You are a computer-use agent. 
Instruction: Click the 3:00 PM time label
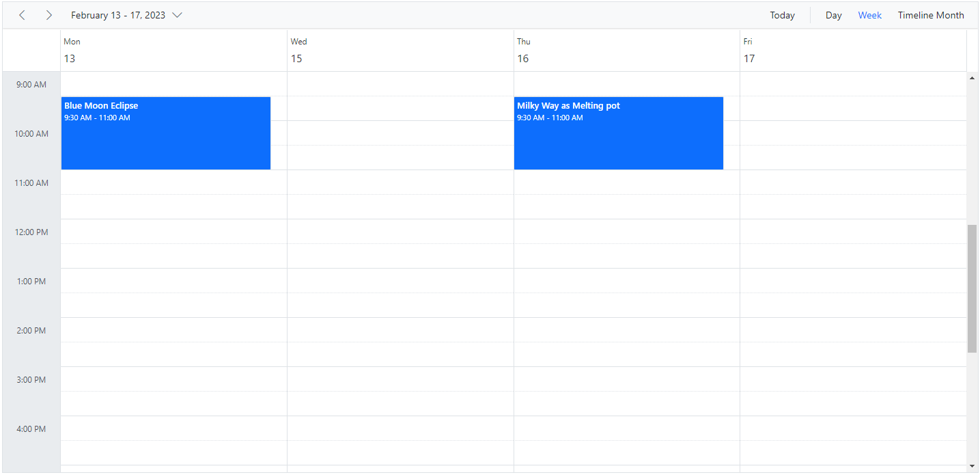[31, 380]
